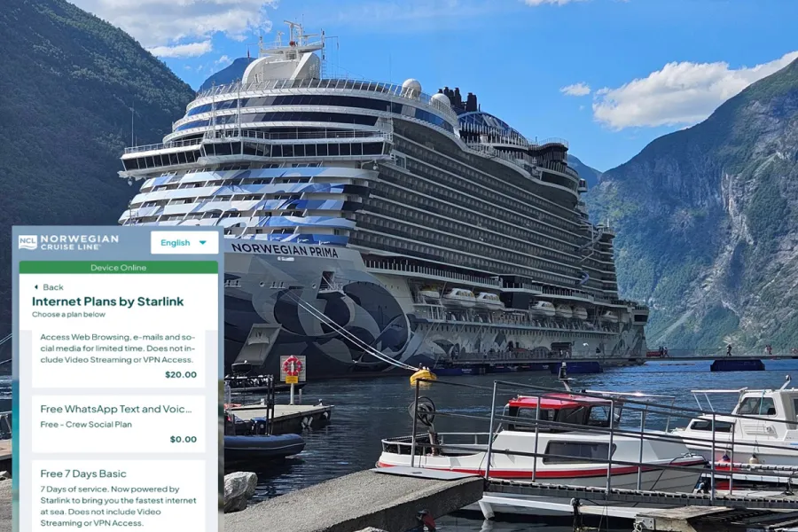Choose the Free WhatsApp Text and Voice plan
Screen dimensions: 798x532
119,424
